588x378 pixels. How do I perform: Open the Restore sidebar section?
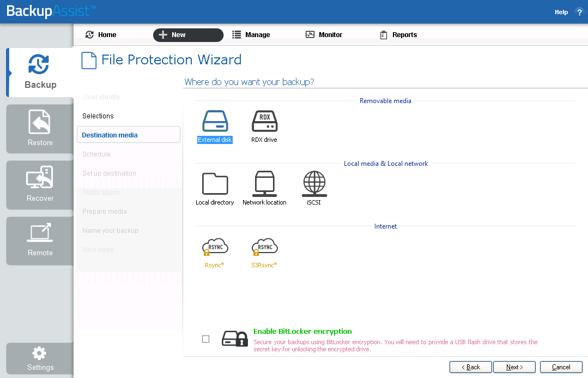point(40,128)
